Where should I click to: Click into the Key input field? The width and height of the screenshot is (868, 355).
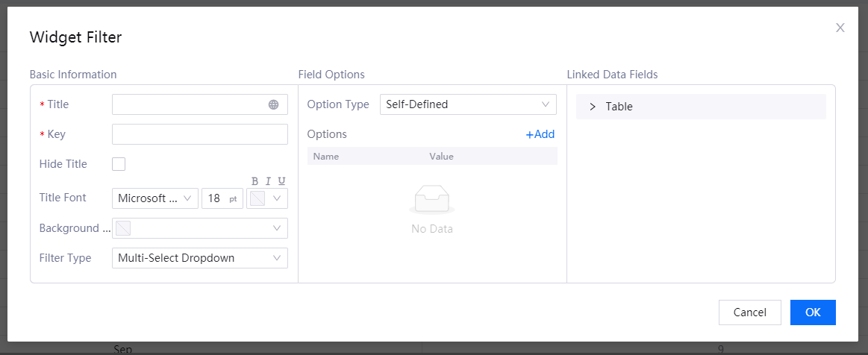click(x=199, y=134)
